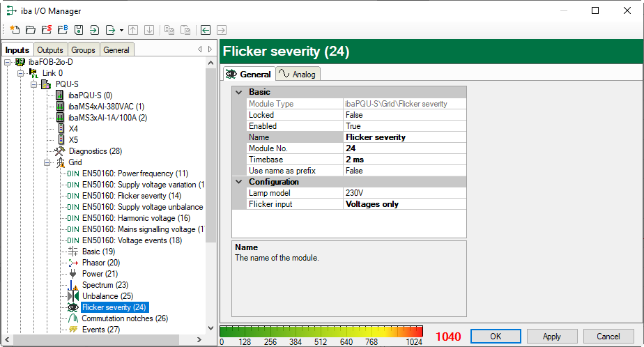Click the Commutation notches (26) icon
644x347 pixels.
click(72, 318)
